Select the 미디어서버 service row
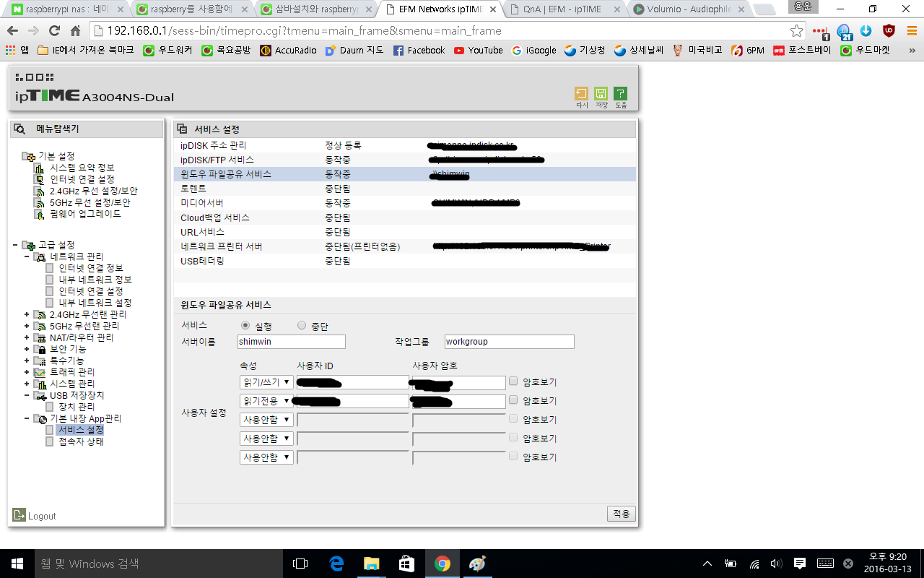 click(x=404, y=203)
